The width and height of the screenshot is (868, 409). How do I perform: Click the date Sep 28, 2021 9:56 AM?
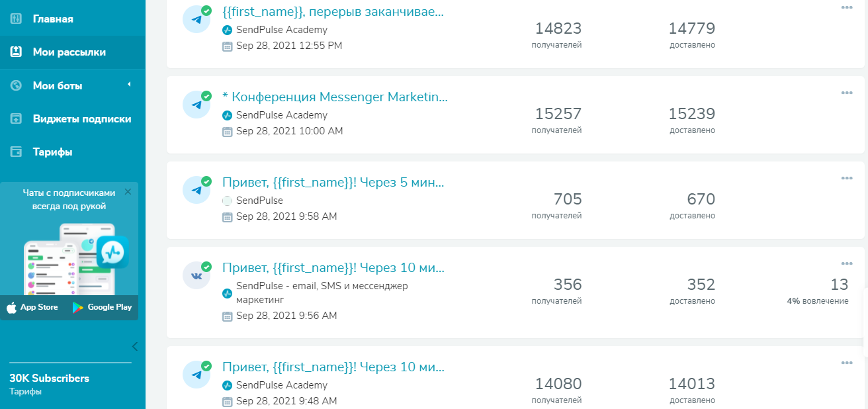[286, 316]
